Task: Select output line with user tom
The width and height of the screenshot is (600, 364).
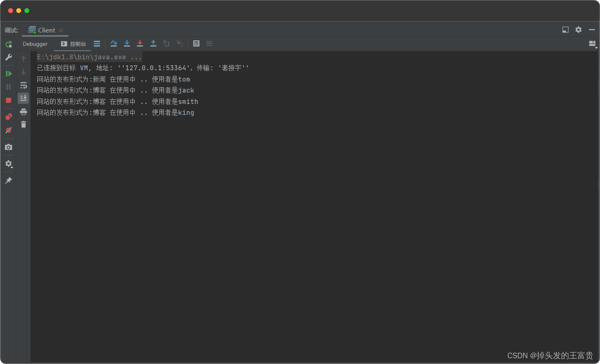Action: 113,80
